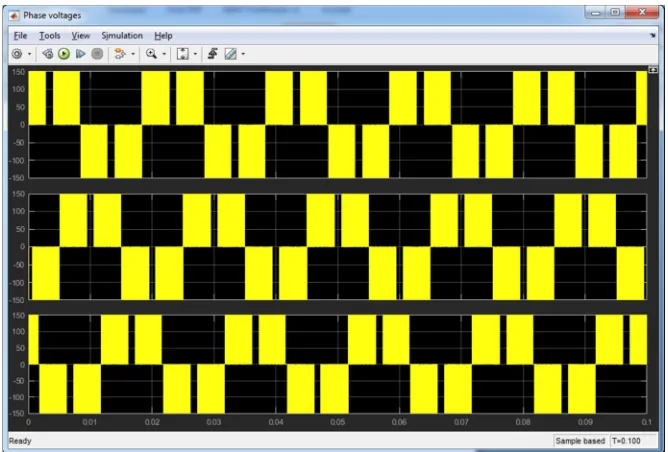This screenshot has height=452, width=668.
Task: Click the maximize axes button at top-right of plot
Action: (x=653, y=70)
